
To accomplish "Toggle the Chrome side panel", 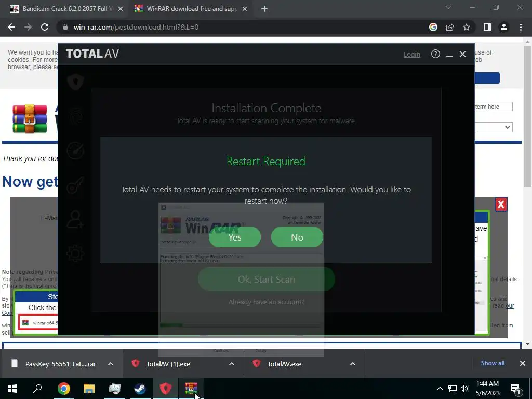I will pos(487,27).
